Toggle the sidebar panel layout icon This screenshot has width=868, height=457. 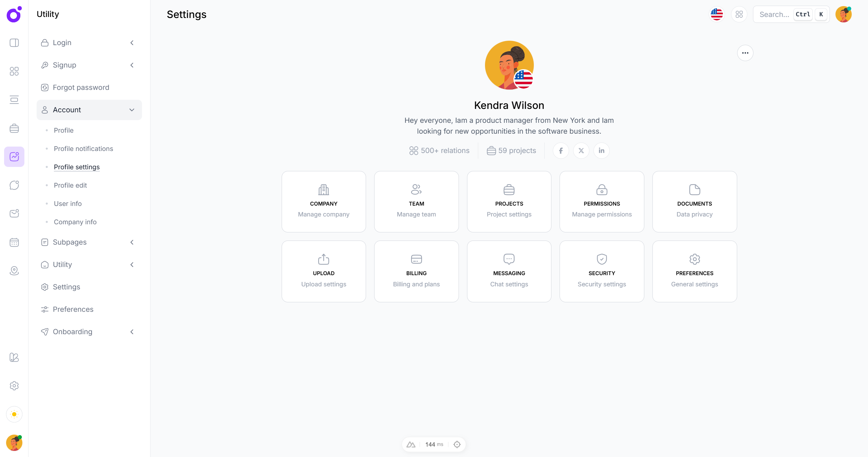click(x=14, y=43)
